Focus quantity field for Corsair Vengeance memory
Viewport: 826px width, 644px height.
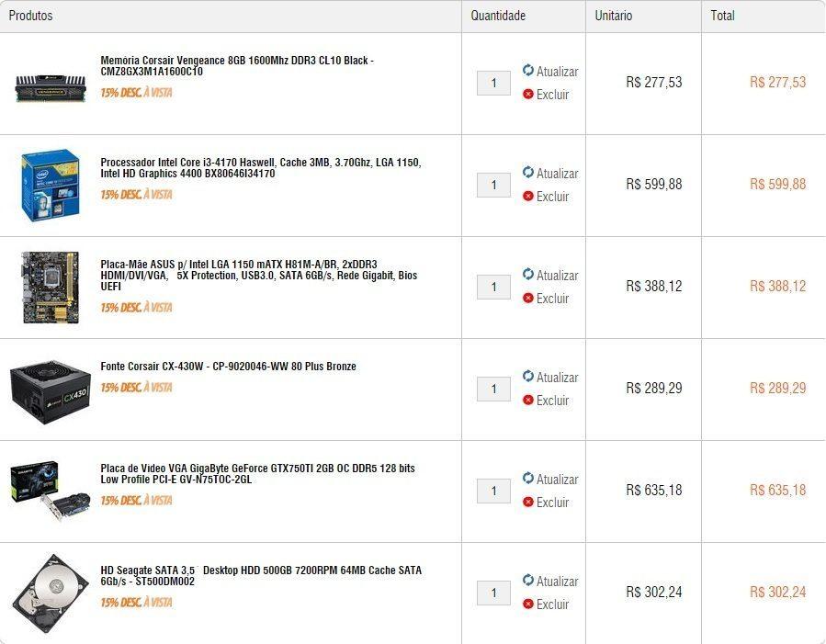click(x=493, y=83)
